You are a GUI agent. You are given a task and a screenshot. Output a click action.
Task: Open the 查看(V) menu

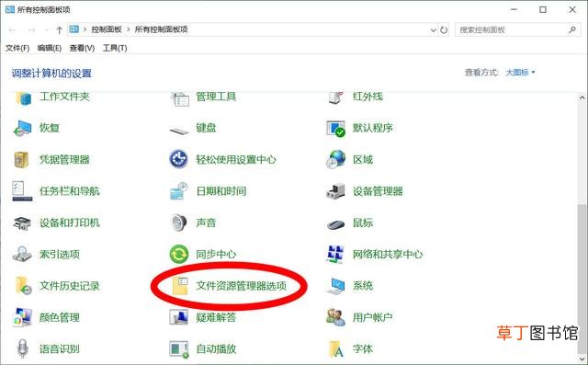coord(82,48)
